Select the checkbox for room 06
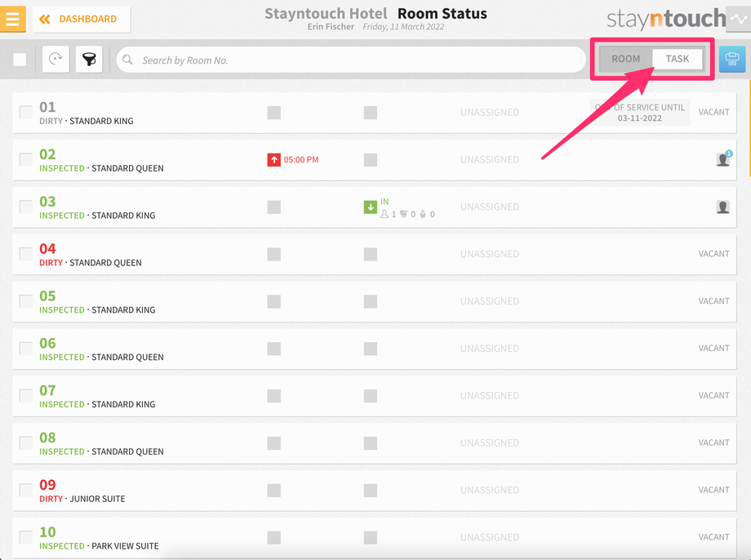Image resolution: width=751 pixels, height=560 pixels. 26,349
